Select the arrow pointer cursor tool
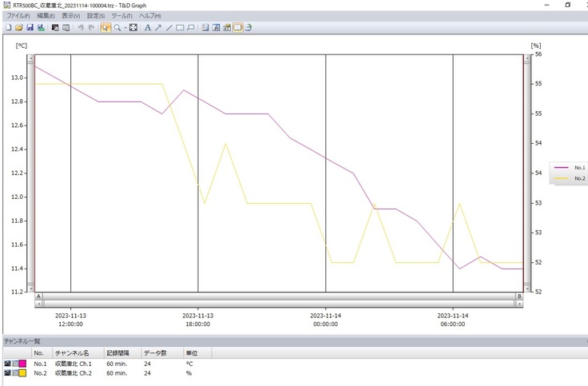The width and height of the screenshot is (588, 386). click(105, 27)
